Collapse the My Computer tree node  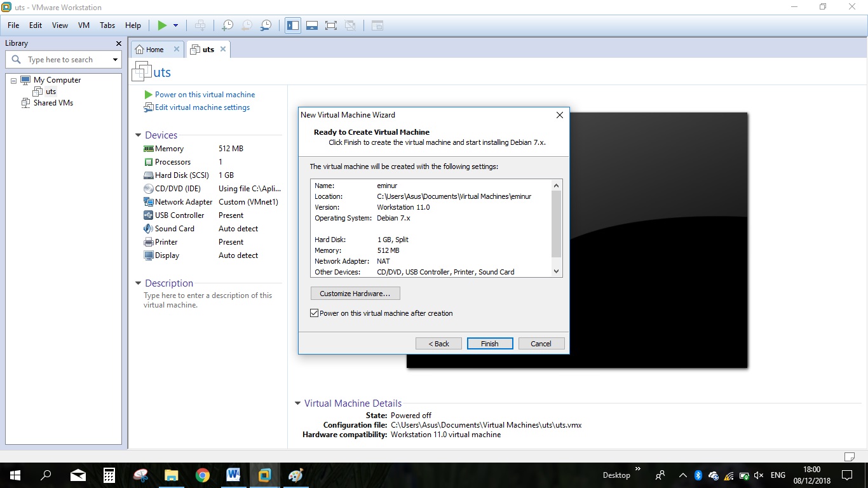click(x=13, y=79)
